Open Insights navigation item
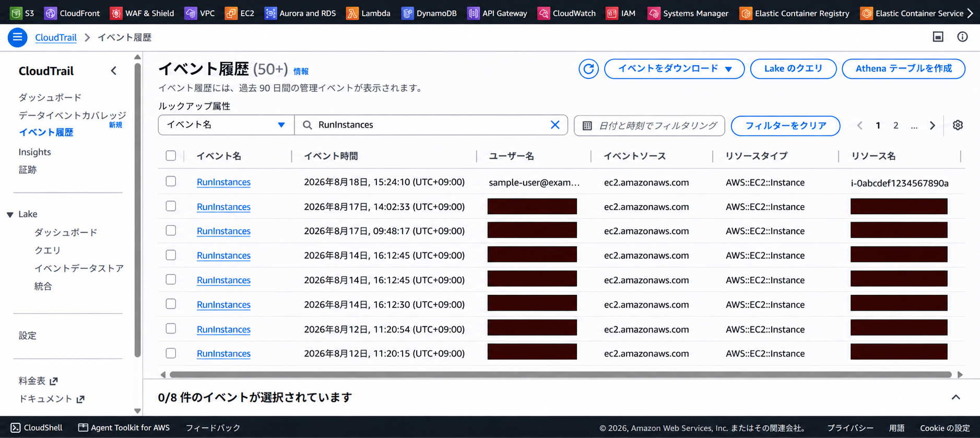This screenshot has height=438, width=980. 34,152
